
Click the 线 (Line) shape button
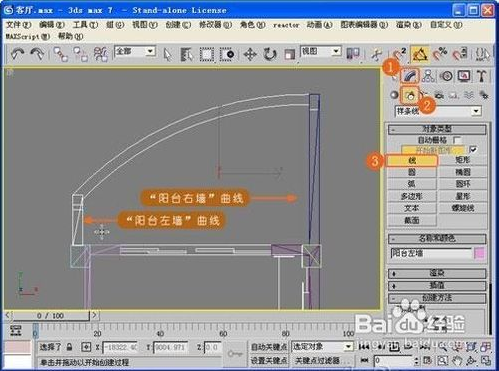pyautogui.click(x=412, y=161)
